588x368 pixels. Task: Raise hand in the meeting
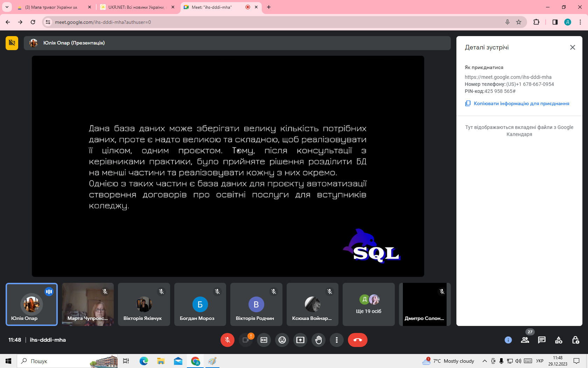[318, 340]
